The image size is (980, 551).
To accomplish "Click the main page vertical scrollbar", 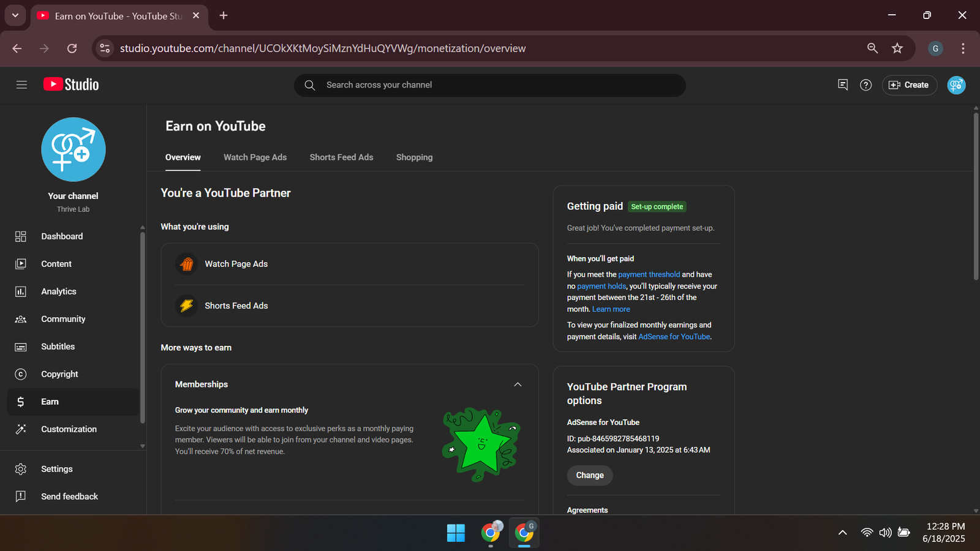I will (976, 196).
